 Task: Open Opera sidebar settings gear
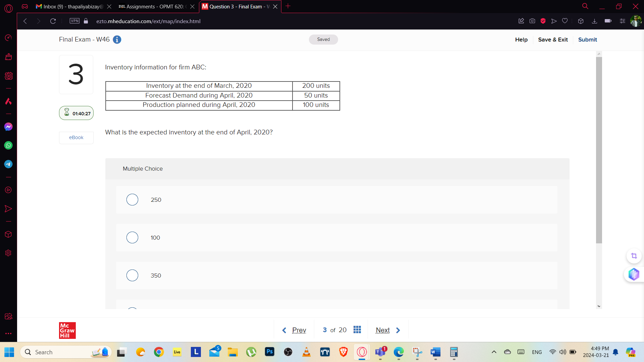point(8,253)
